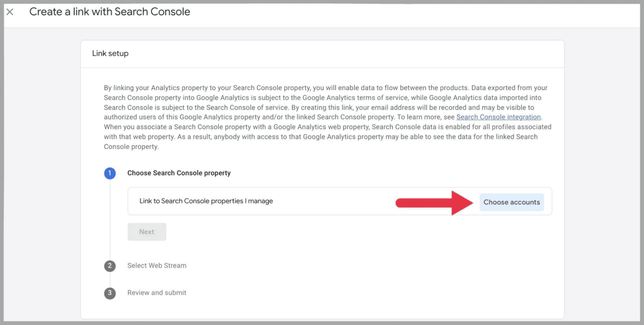Close the Create a link dialog
The height and width of the screenshot is (325, 644).
pyautogui.click(x=9, y=12)
